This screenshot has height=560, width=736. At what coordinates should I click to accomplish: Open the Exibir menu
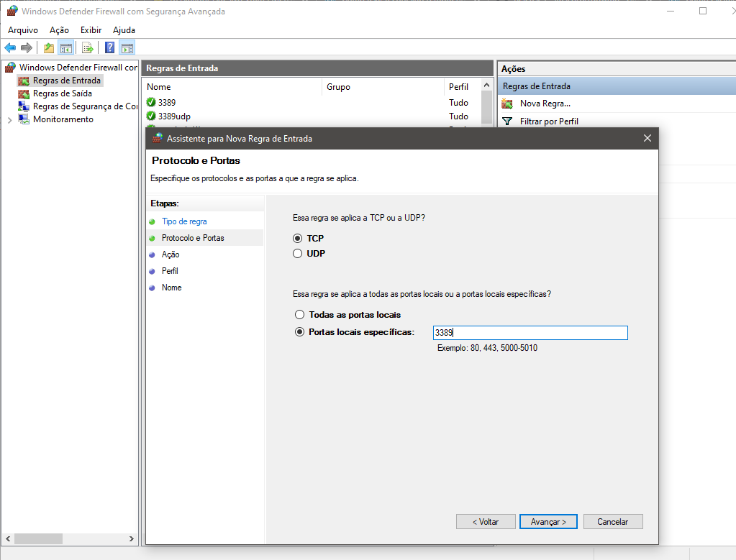(x=91, y=30)
